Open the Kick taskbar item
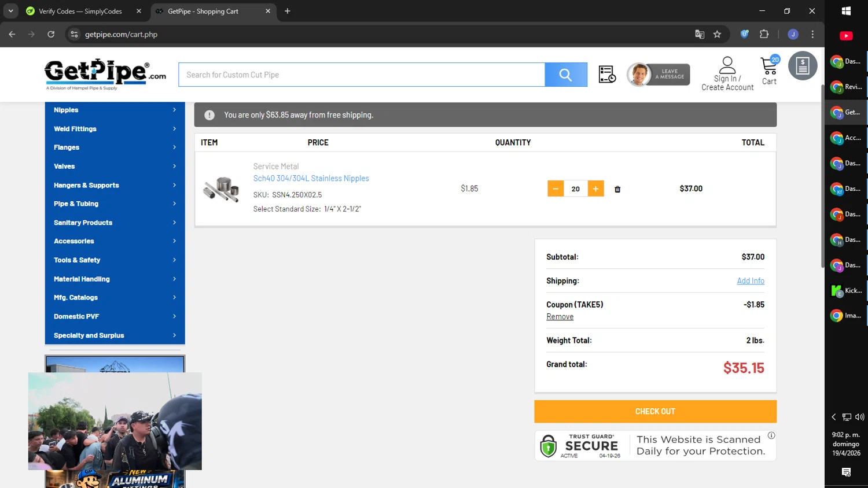Viewport: 868px width, 488px height. point(846,291)
